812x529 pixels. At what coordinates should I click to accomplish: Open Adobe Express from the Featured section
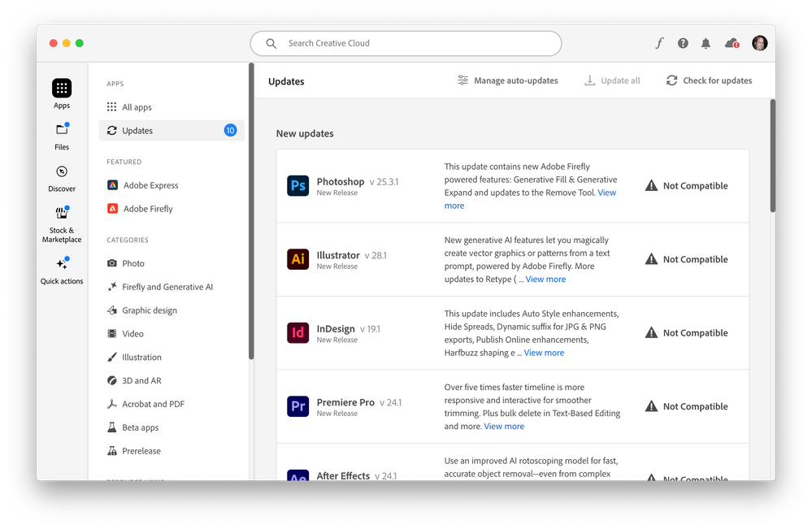click(150, 184)
